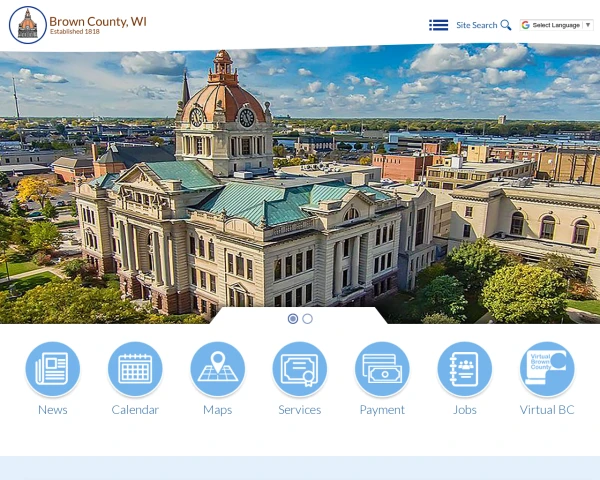Open the Calendar icon
Image resolution: width=600 pixels, height=480 pixels.
[135, 369]
